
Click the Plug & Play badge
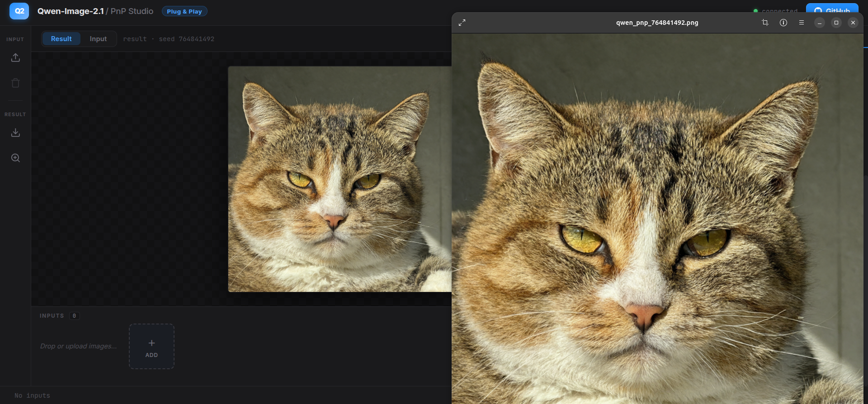(x=184, y=11)
